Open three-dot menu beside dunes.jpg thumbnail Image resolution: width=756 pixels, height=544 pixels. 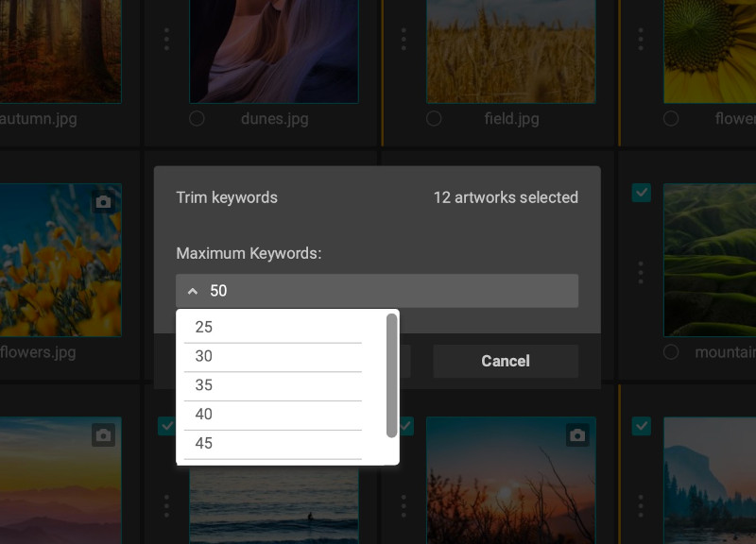point(166,40)
